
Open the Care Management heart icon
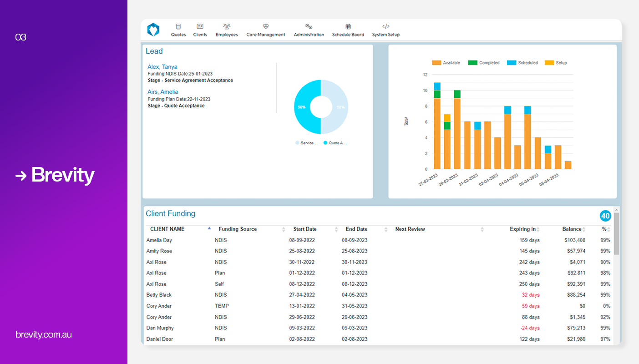tap(266, 27)
